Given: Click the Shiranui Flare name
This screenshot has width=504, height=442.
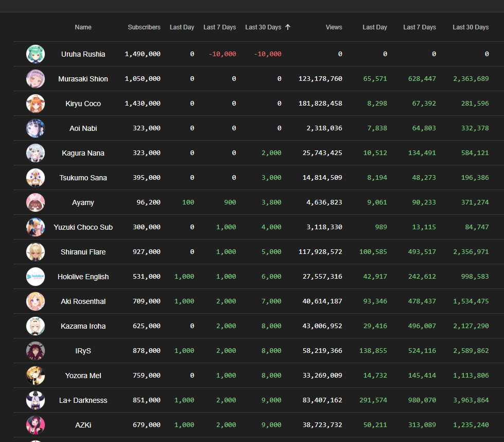Looking at the screenshot, I should (x=83, y=252).
